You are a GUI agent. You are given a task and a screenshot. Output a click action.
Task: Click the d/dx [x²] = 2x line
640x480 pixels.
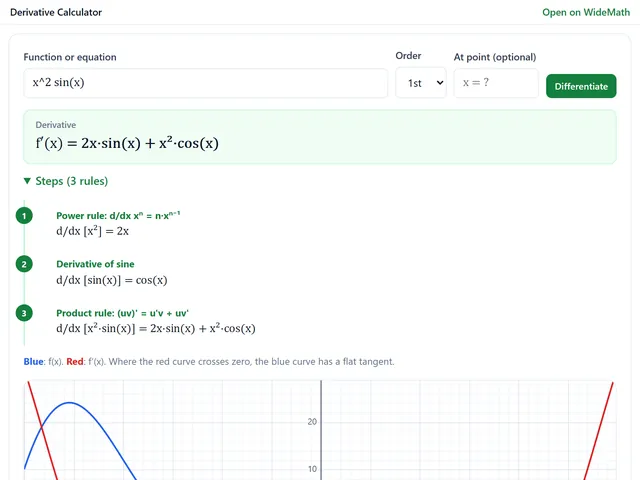[x=92, y=231]
